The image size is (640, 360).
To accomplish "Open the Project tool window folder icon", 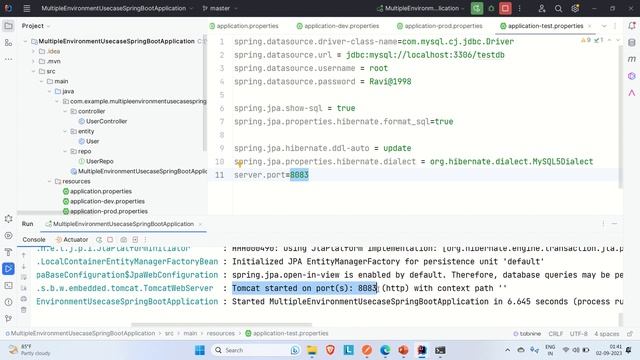I will (x=8, y=26).
